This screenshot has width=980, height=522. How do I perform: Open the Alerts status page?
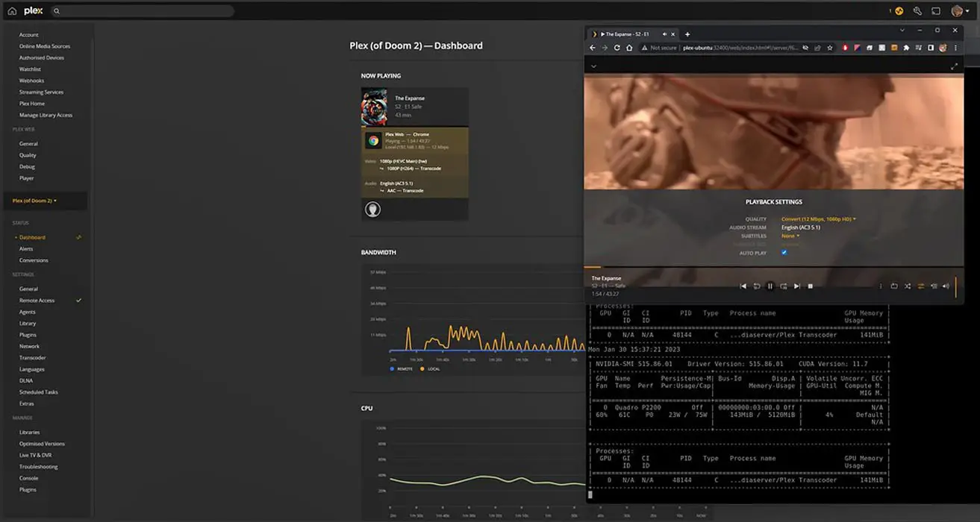[x=26, y=249]
